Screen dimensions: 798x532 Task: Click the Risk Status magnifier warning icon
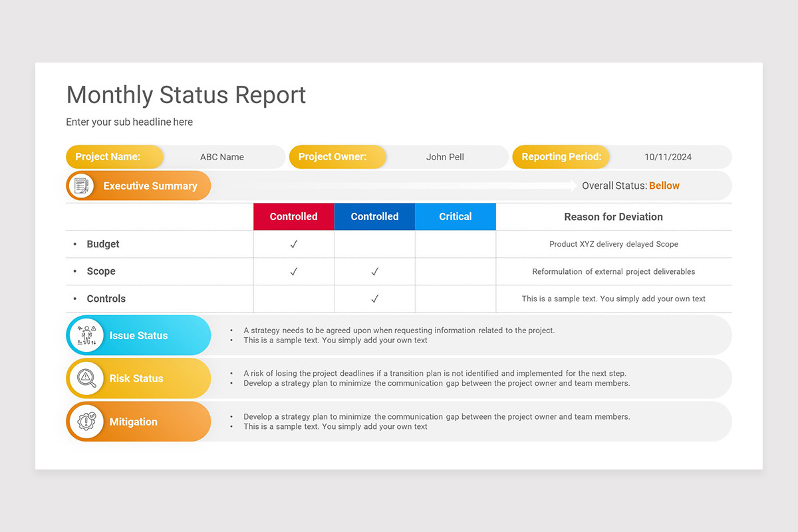[x=86, y=378]
